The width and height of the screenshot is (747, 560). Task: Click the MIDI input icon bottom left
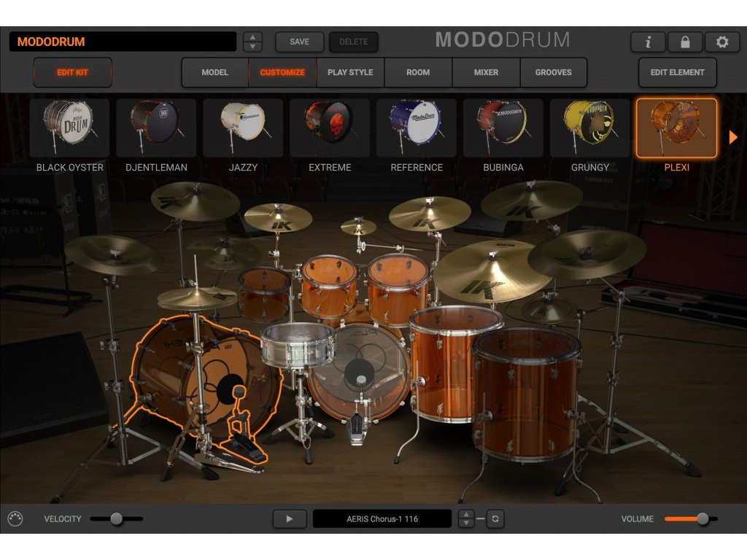[x=16, y=518]
